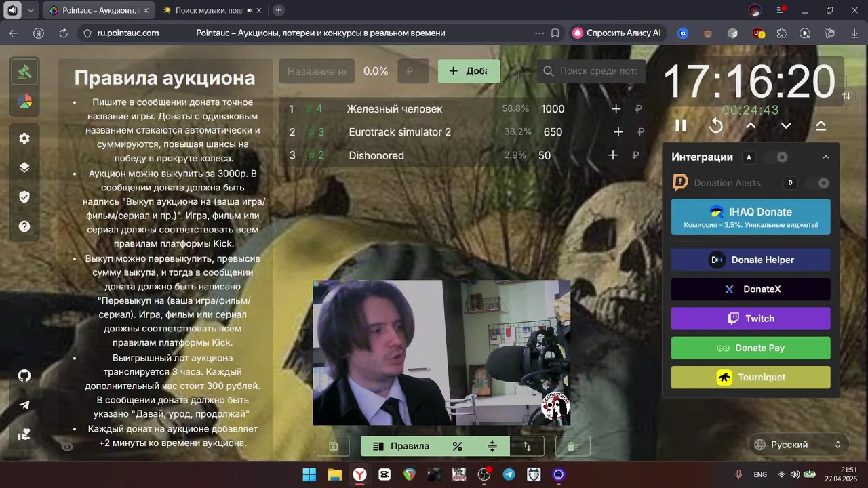The height and width of the screenshot is (488, 868).
Task: Click the 650 amount value
Action: 553,132
